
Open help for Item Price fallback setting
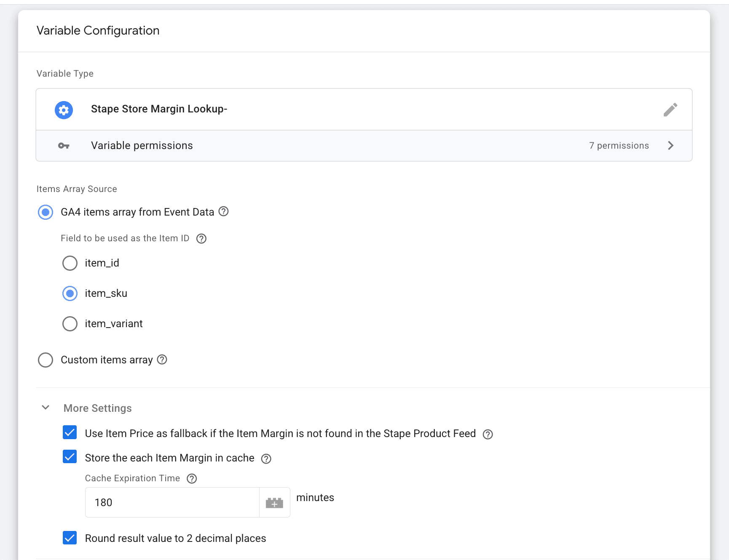click(488, 434)
